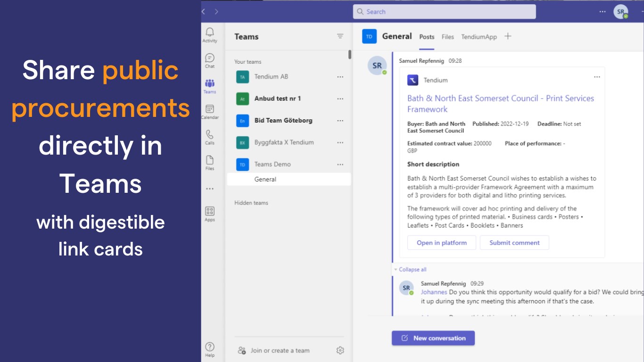The height and width of the screenshot is (362, 644).
Task: Open the Files icon in sidebar
Action: tap(210, 160)
